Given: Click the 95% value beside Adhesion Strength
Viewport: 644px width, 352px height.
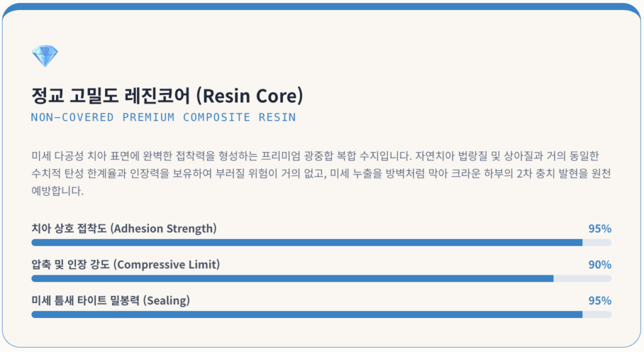Looking at the screenshot, I should click(x=599, y=229).
